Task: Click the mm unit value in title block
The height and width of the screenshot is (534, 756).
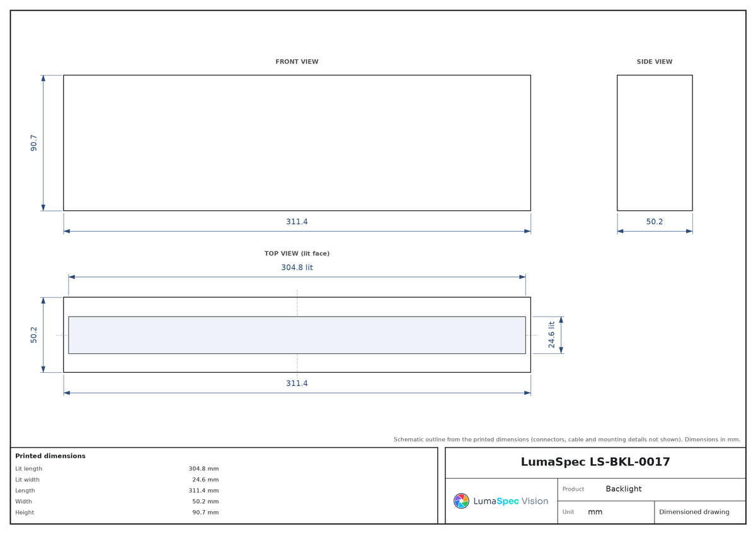Action: (x=595, y=512)
